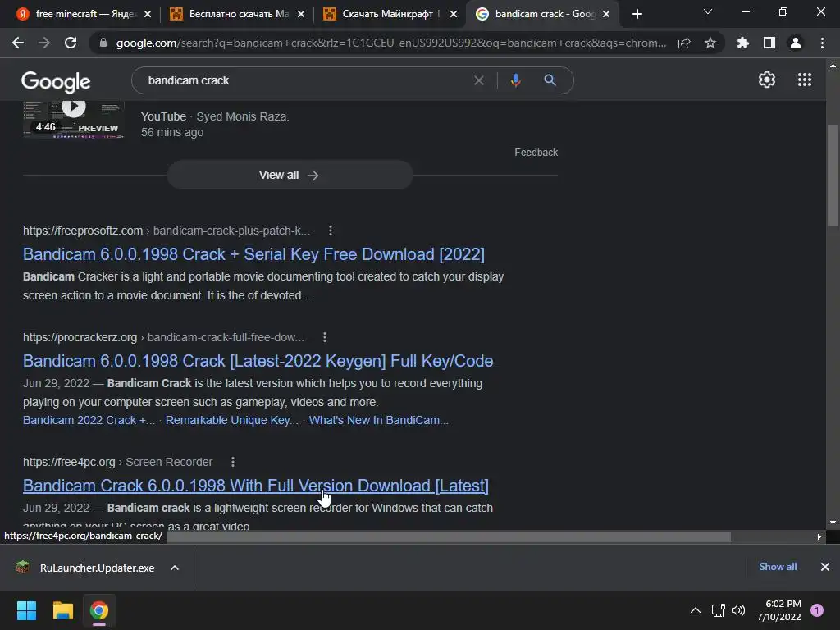Open the network status icon in tray
This screenshot has width=840, height=630.
(718, 610)
